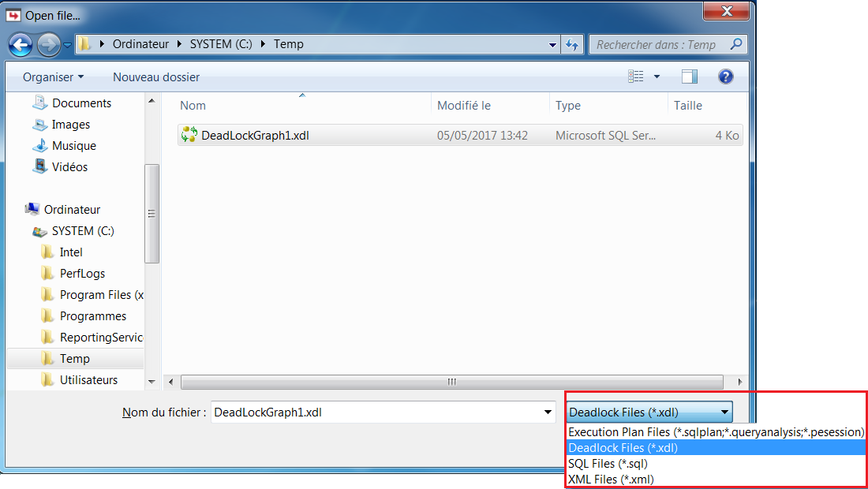
Task: Click the horizontal scrollbar thumb
Action: click(x=451, y=382)
